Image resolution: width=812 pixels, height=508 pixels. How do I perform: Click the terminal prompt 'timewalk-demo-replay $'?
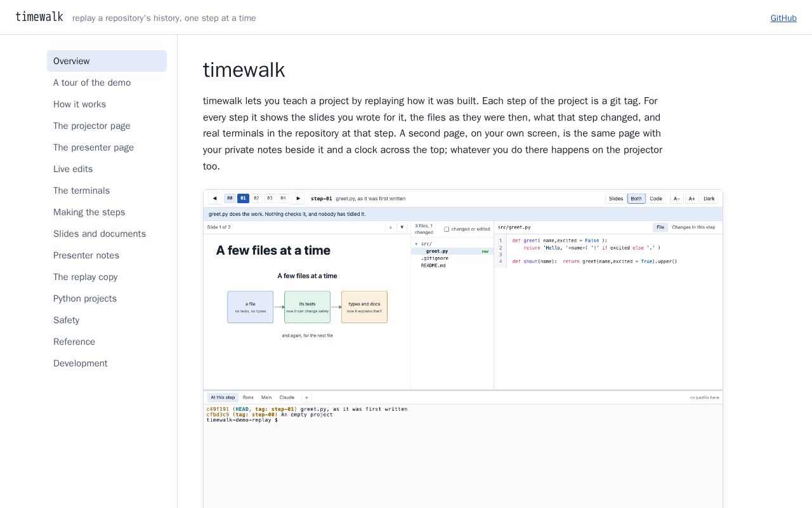tap(242, 420)
